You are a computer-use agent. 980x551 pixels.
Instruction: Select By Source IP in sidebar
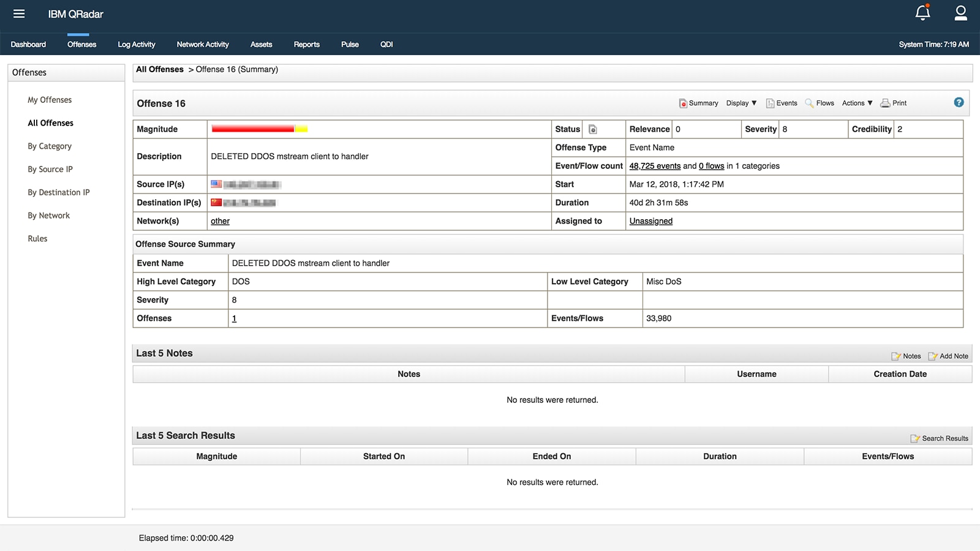50,169
